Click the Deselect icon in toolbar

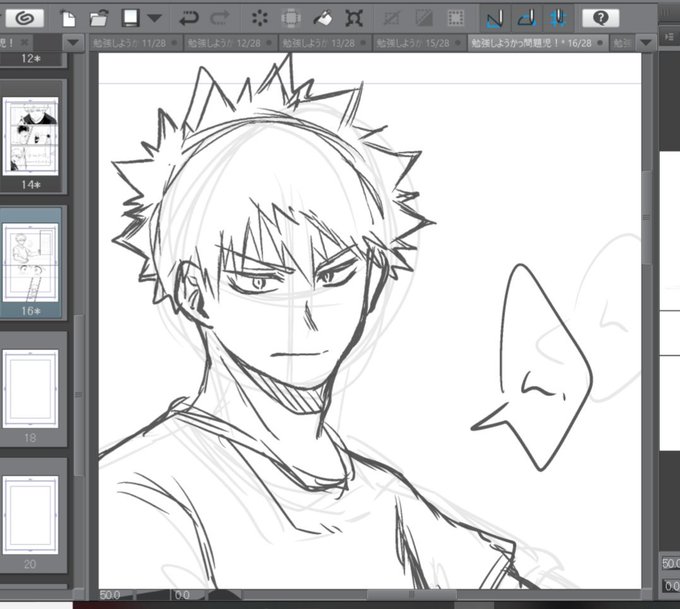(392, 19)
